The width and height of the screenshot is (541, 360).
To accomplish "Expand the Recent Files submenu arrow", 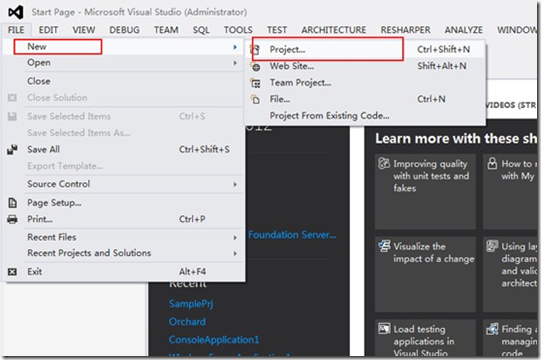I will coord(235,238).
